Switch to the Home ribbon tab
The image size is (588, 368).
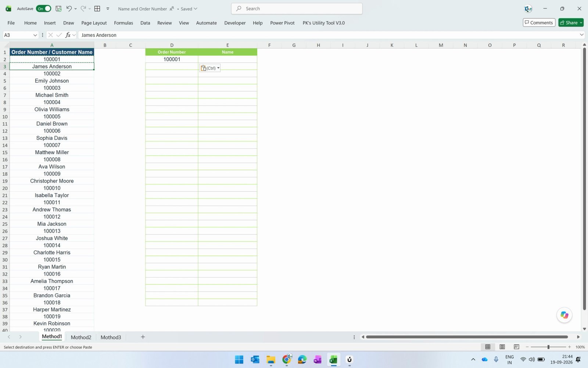[31, 23]
